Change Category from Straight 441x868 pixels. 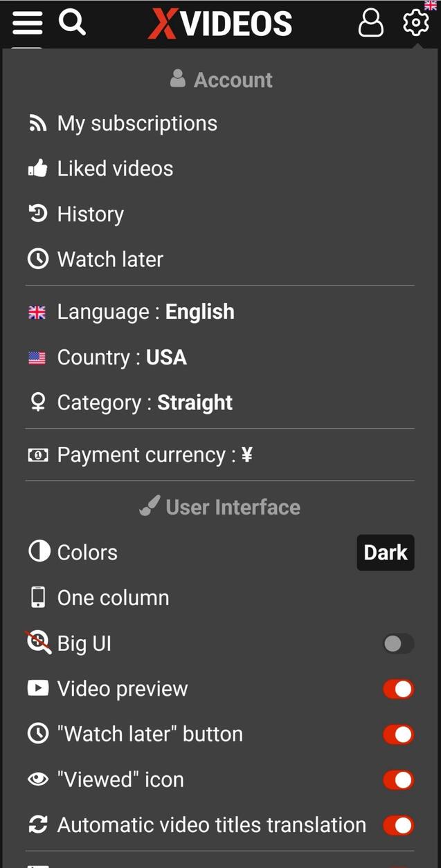(x=145, y=402)
